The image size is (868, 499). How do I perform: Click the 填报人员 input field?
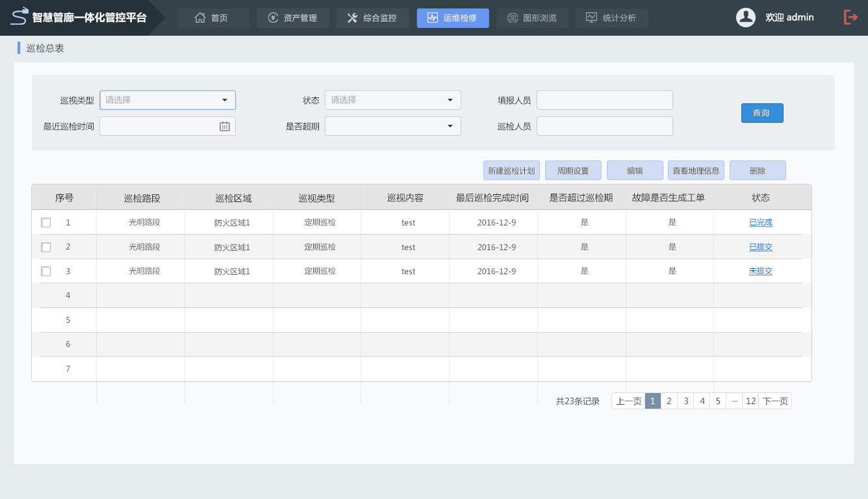pyautogui.click(x=604, y=100)
